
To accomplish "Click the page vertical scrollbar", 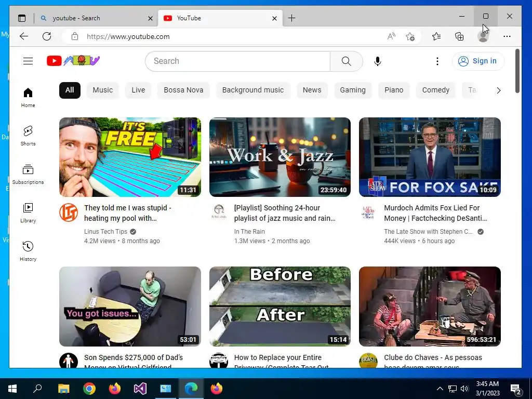I will 517,71.
